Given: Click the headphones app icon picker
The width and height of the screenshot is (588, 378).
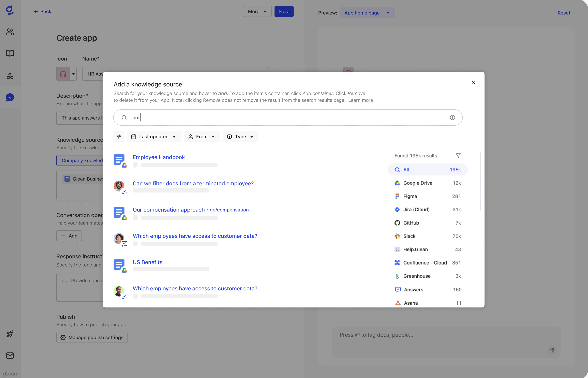Looking at the screenshot, I should click(63, 74).
